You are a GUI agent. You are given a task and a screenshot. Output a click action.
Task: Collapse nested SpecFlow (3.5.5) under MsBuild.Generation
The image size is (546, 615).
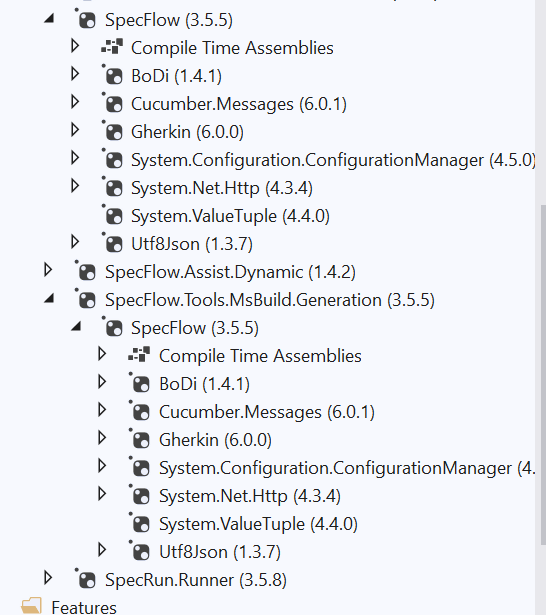tap(76, 326)
